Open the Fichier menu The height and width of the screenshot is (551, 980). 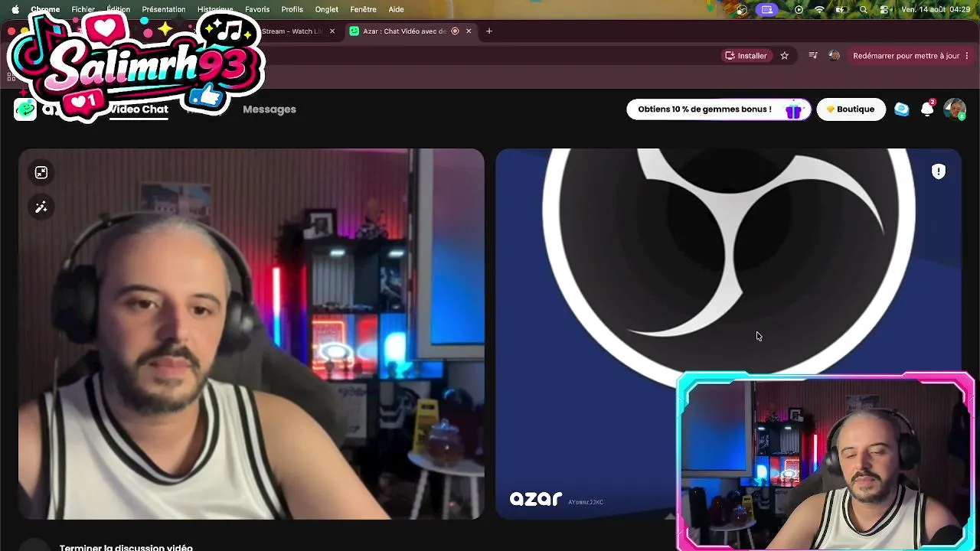tap(83, 9)
